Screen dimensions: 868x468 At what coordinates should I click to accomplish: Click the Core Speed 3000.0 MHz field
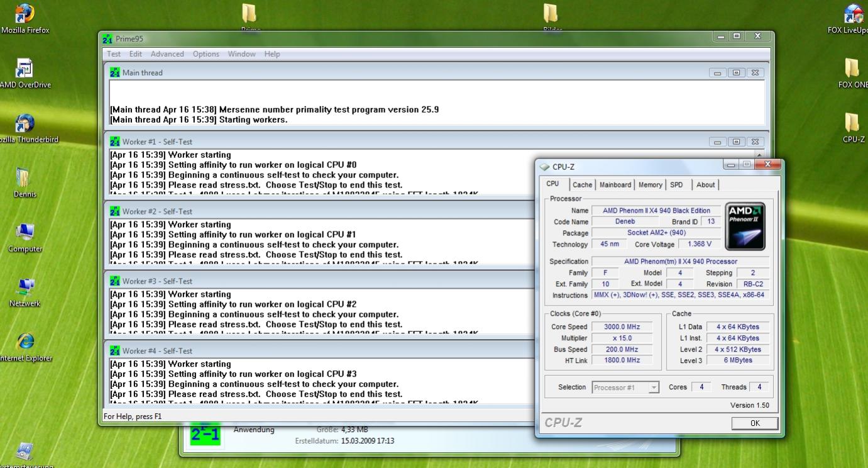click(x=621, y=327)
